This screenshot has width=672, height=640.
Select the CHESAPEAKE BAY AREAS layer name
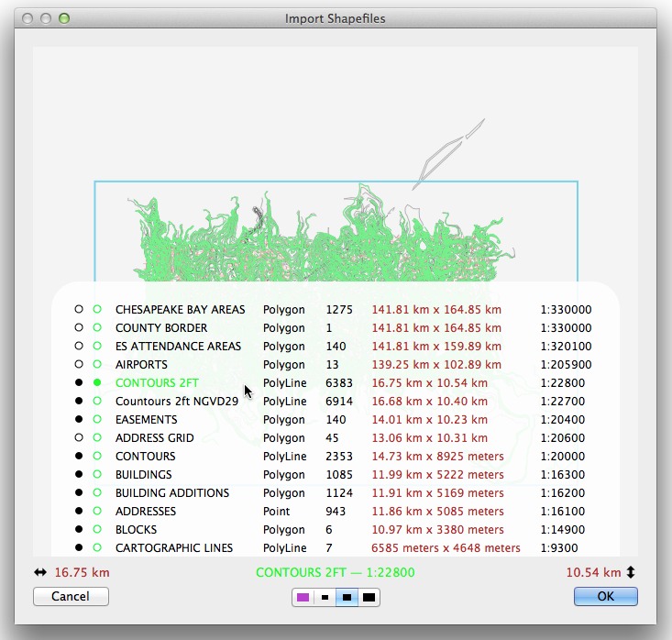[180, 310]
